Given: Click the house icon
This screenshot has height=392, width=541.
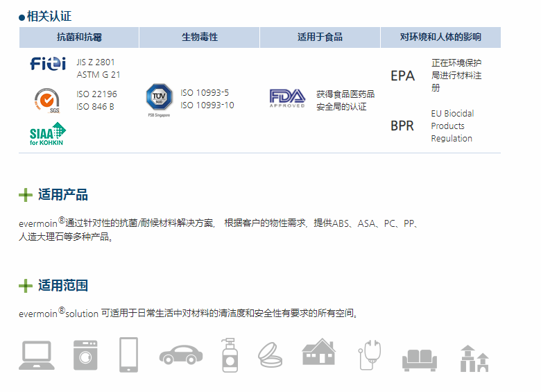Looking at the screenshot, I should pyautogui.click(x=318, y=352).
